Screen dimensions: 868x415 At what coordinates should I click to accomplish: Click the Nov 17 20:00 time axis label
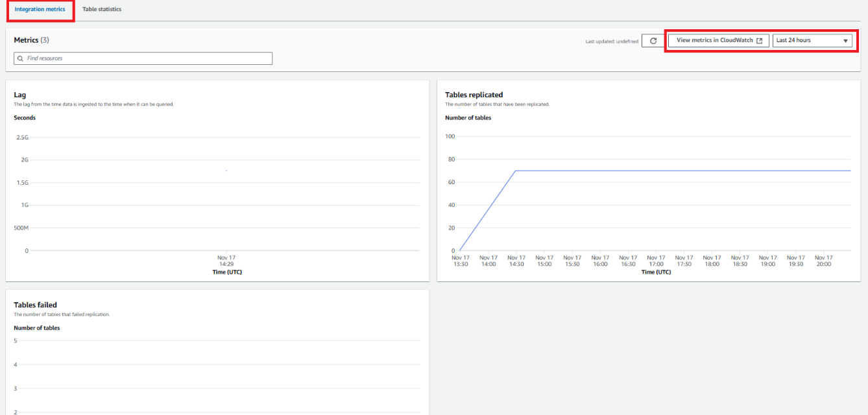click(x=823, y=261)
